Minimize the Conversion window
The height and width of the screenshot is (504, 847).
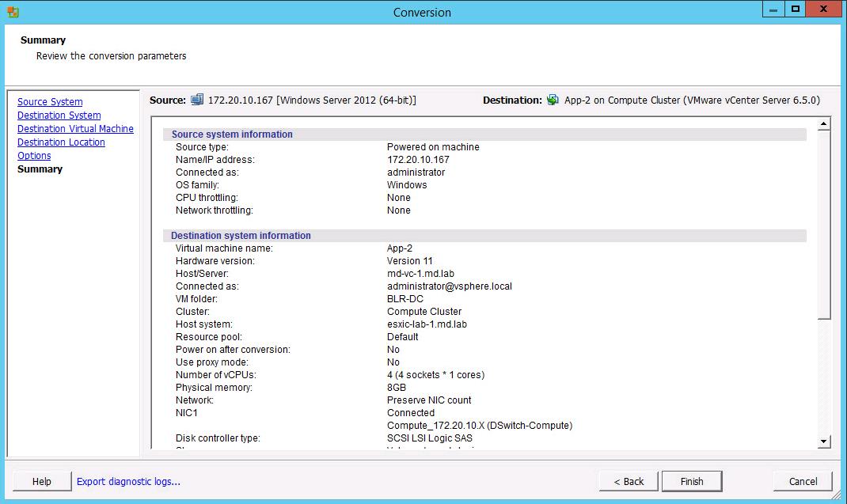pyautogui.click(x=773, y=9)
